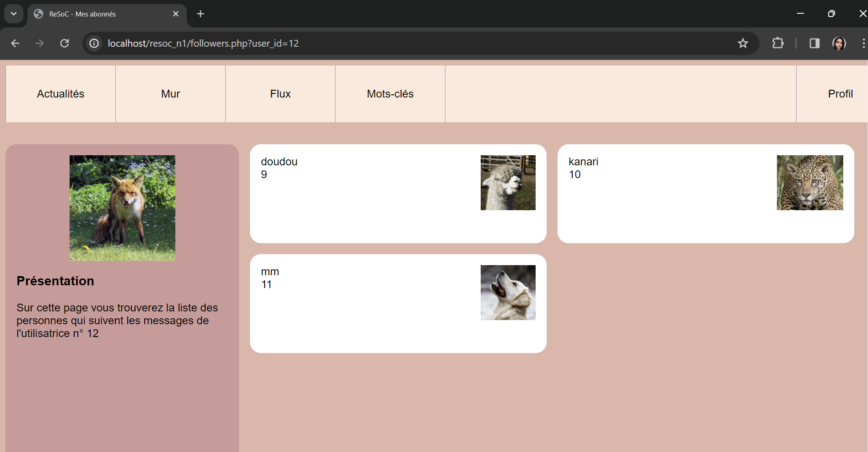
Task: Select doudou's alpaca avatar
Action: 508,183
